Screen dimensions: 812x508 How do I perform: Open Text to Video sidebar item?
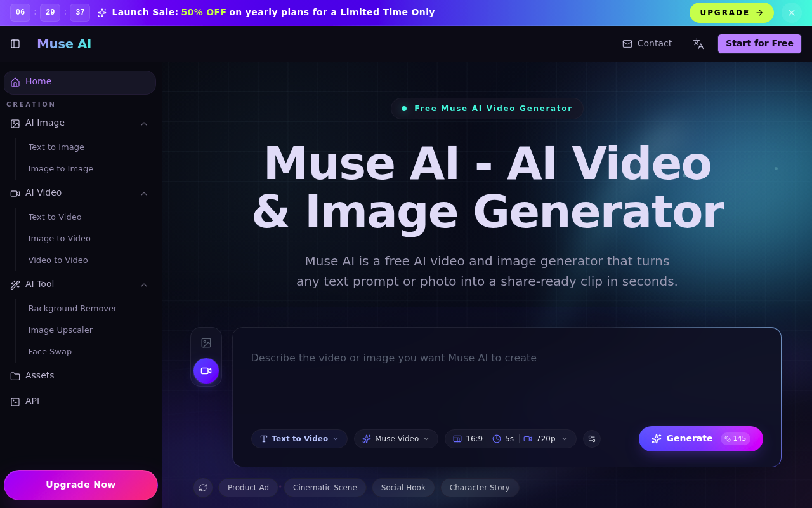coord(55,217)
